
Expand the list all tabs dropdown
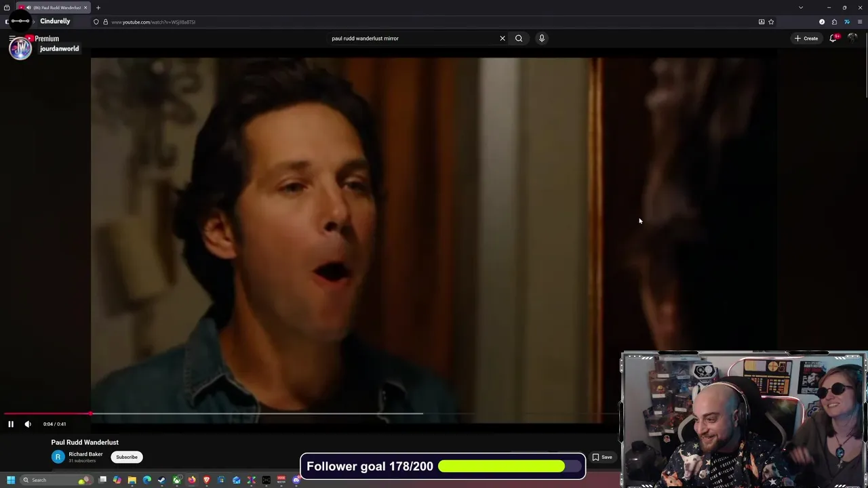coord(801,7)
